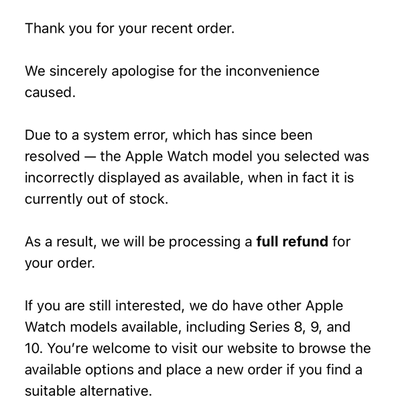Click the word 'inconvenience' in the apology
The width and height of the screenshot is (396, 400).
click(272, 71)
